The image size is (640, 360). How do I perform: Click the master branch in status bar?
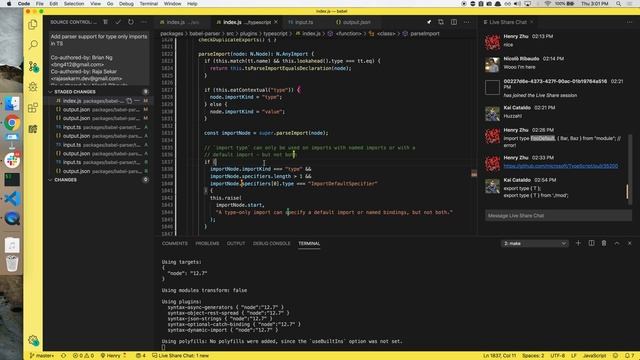pyautogui.click(x=41, y=356)
